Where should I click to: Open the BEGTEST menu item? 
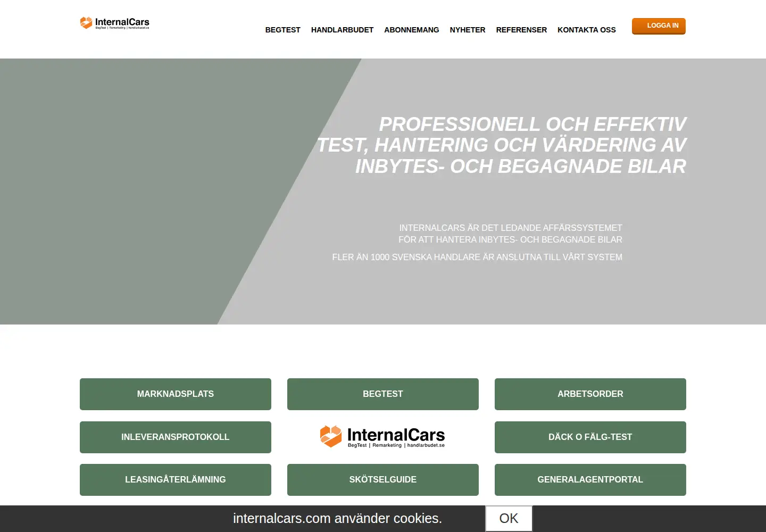click(282, 30)
